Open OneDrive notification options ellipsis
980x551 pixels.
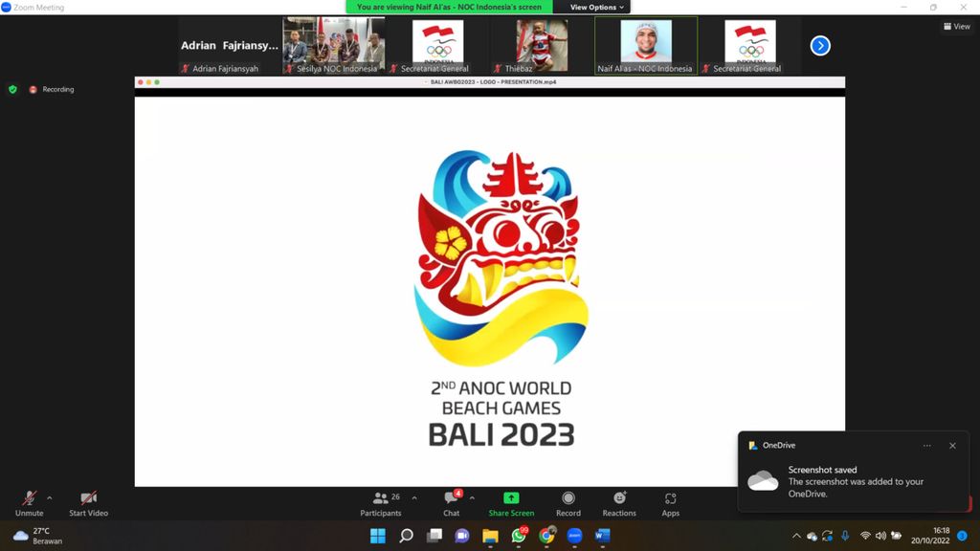pos(926,446)
